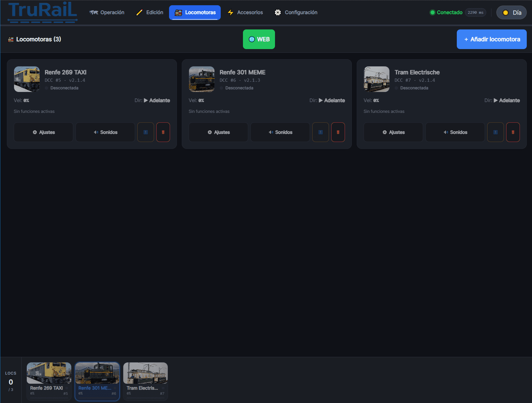Click the upload icon on Tram Electrische card
Screen dimensions: 532x403
(x=495, y=132)
